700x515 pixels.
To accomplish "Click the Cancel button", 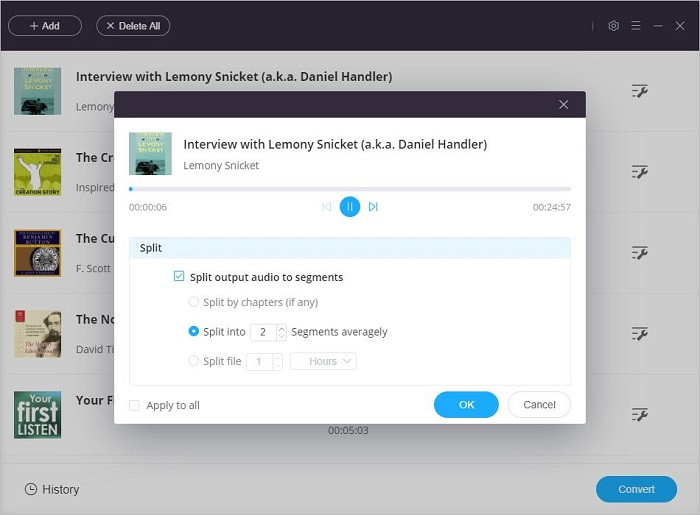I will [539, 405].
